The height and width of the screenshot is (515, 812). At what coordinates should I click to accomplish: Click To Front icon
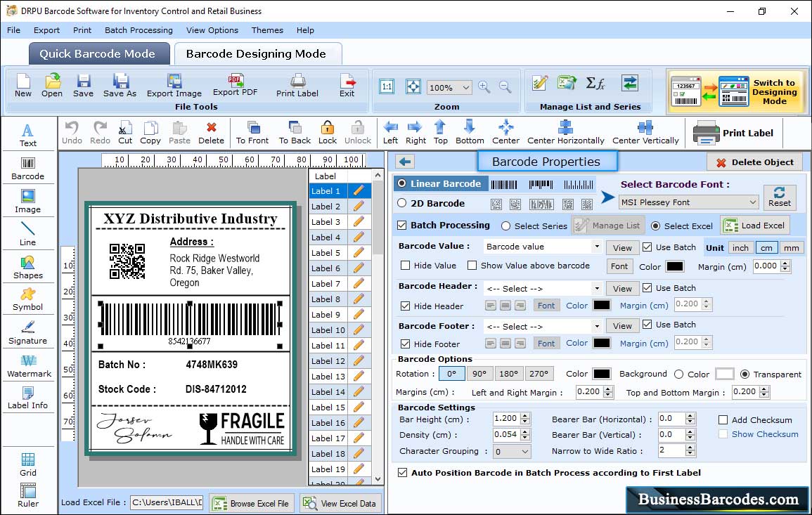[252, 133]
